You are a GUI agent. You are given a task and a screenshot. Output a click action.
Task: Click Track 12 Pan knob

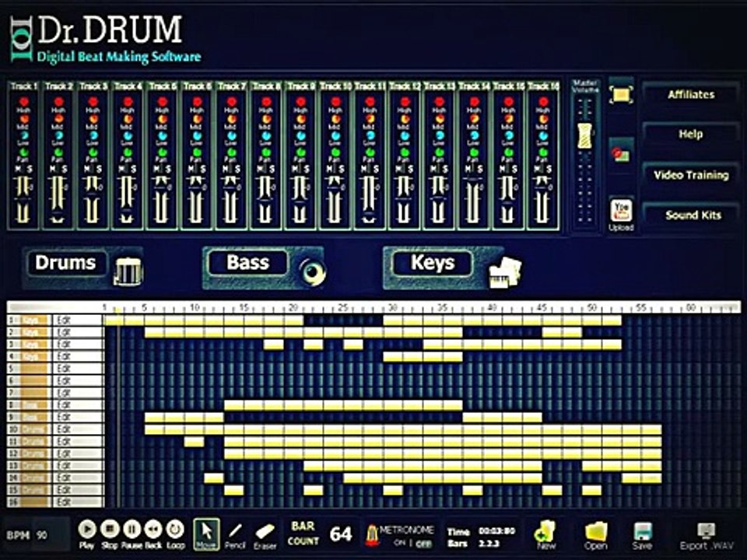point(405,152)
